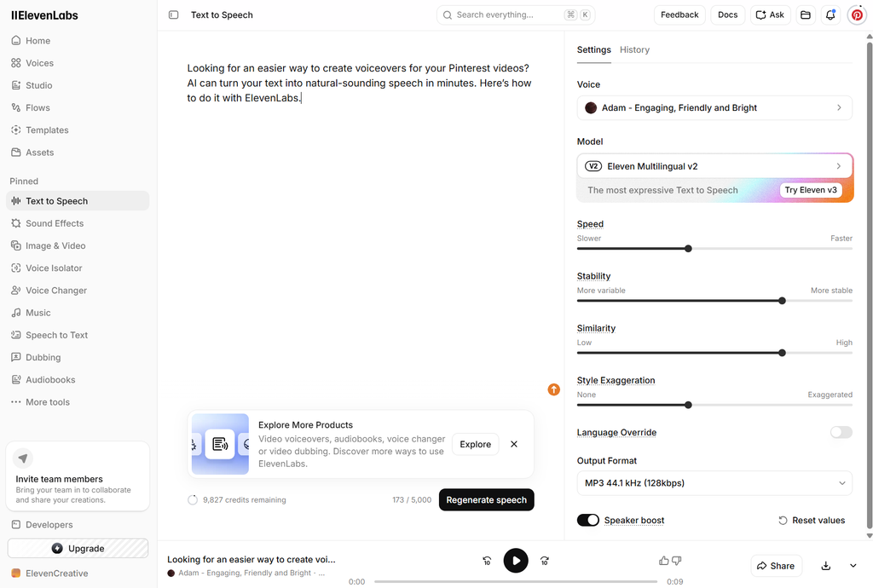Switch to the History tab

click(x=634, y=49)
